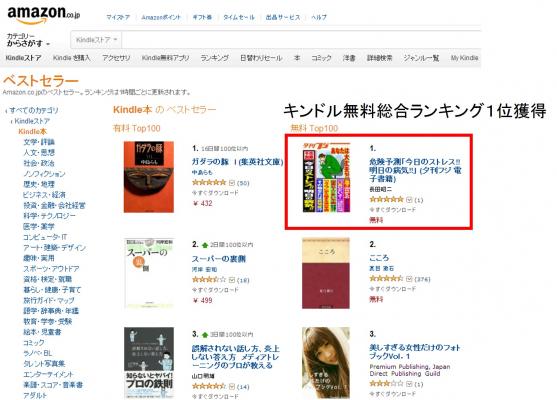The height and width of the screenshot is (400, 557).
Task: Click the star rating of こころ
Action: 386,279
